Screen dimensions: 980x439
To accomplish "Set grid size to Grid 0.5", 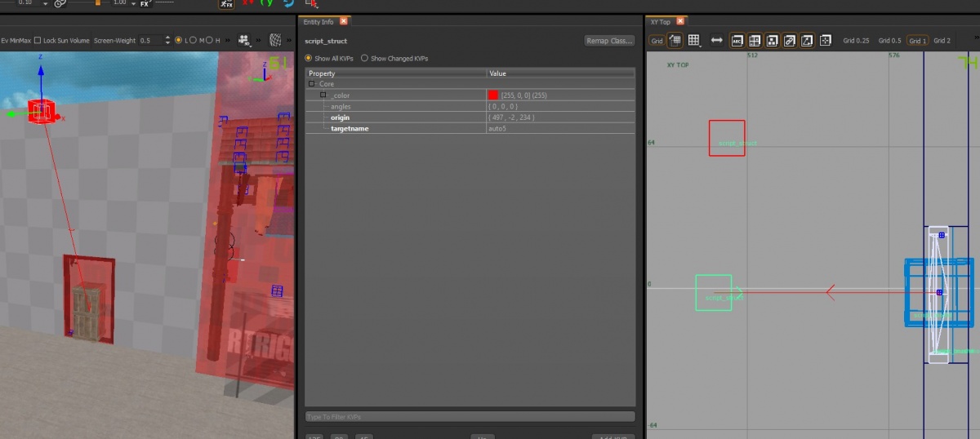I will point(890,40).
